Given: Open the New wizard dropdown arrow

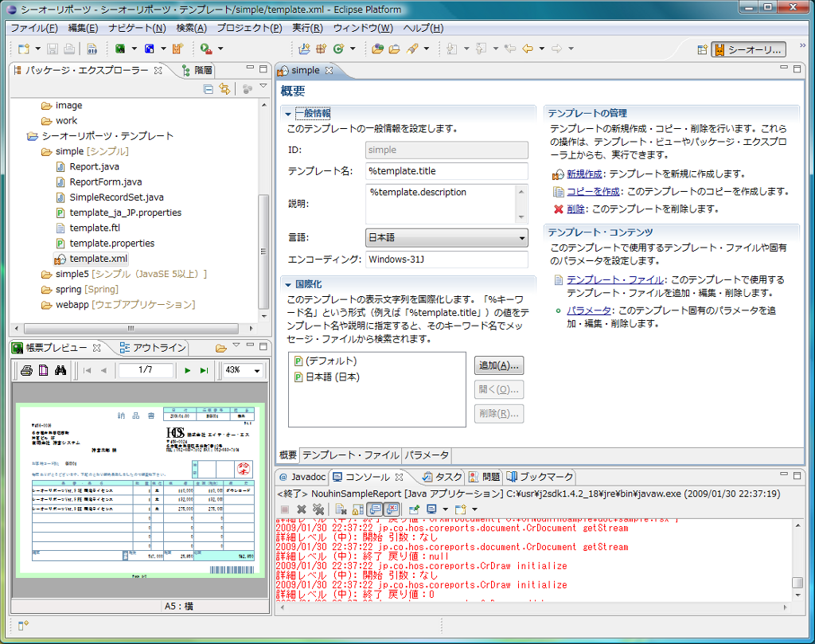Looking at the screenshot, I should coord(37,49).
